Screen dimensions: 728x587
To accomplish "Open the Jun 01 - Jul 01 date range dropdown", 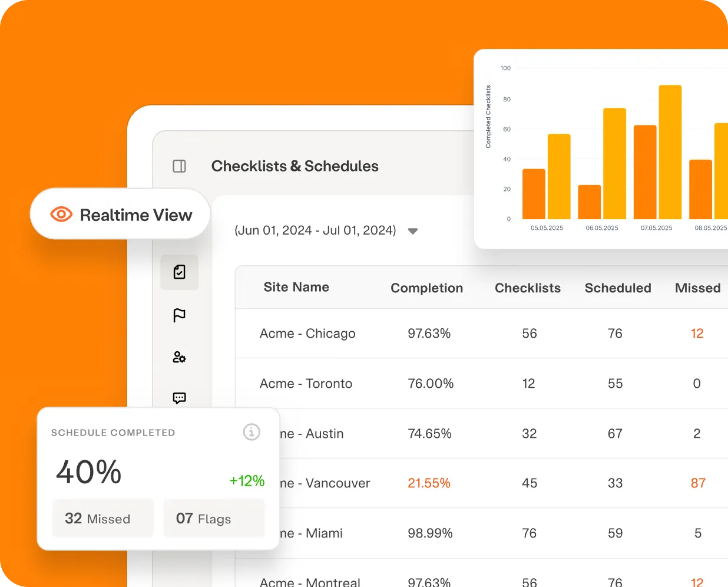I will pyautogui.click(x=413, y=231).
